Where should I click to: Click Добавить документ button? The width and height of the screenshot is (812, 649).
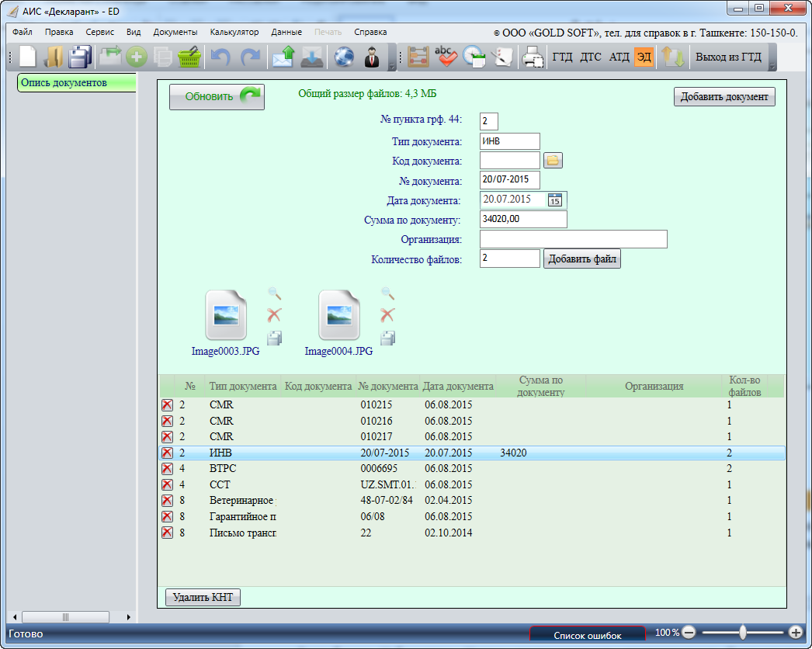724,97
